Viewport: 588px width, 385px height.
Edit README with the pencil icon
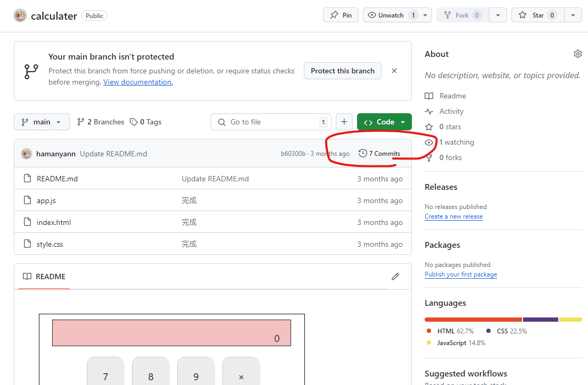click(395, 277)
